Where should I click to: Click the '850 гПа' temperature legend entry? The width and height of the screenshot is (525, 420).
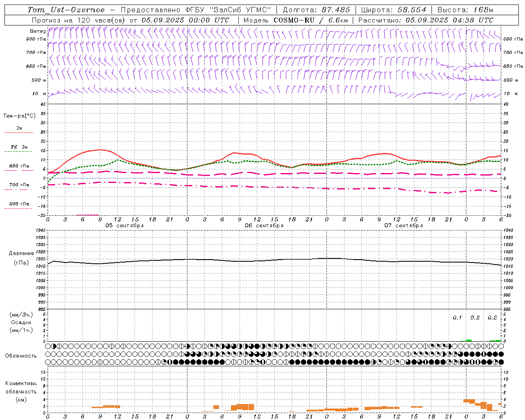(19, 166)
